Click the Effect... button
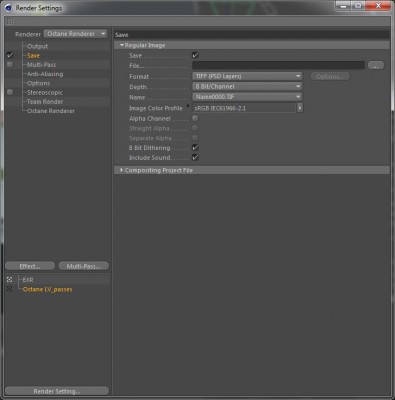 [30, 266]
